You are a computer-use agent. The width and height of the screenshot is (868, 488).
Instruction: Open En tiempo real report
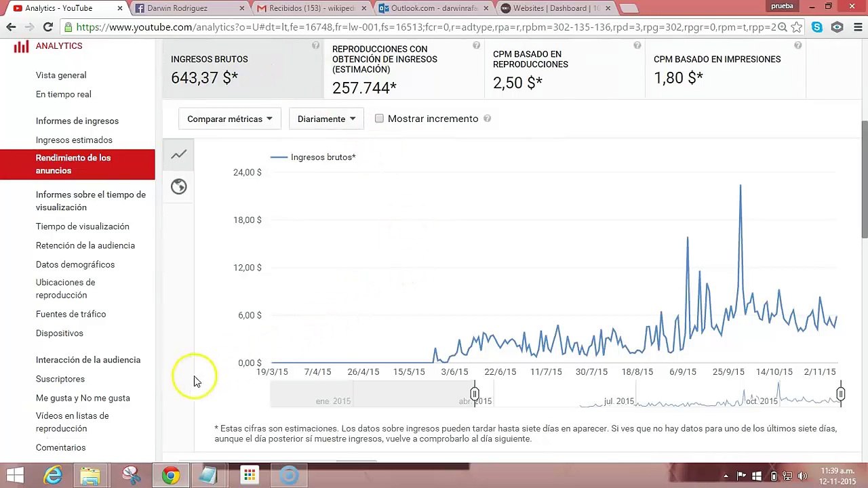[x=64, y=94]
